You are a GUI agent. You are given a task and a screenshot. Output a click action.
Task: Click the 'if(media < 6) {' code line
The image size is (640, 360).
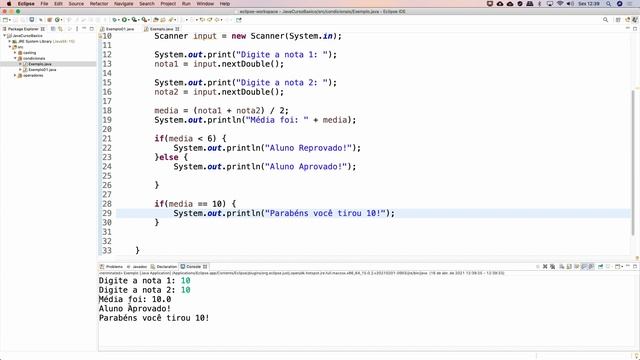190,138
